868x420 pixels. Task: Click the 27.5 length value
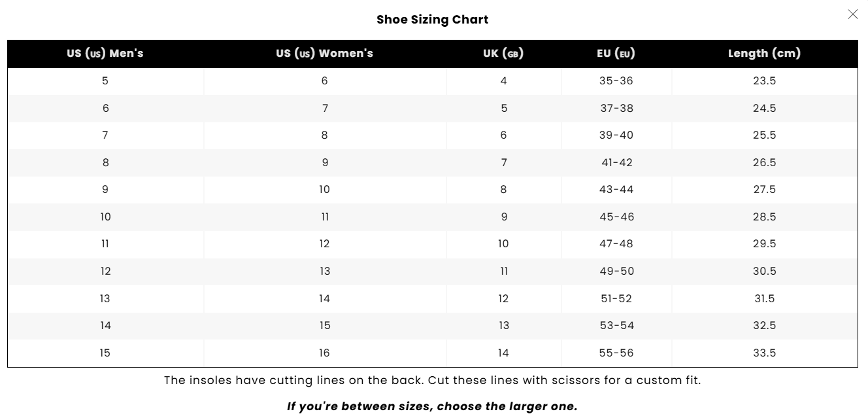click(x=764, y=190)
